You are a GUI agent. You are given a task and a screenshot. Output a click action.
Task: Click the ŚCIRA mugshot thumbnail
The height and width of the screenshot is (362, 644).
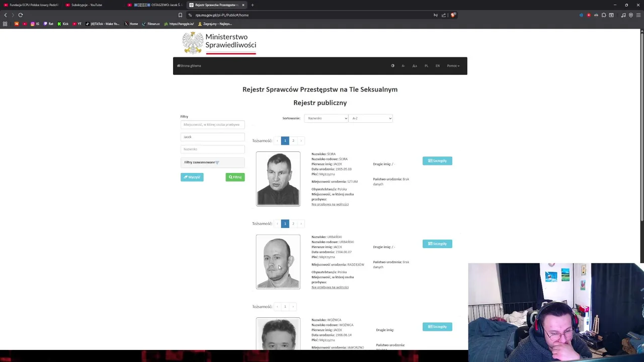[278, 179]
